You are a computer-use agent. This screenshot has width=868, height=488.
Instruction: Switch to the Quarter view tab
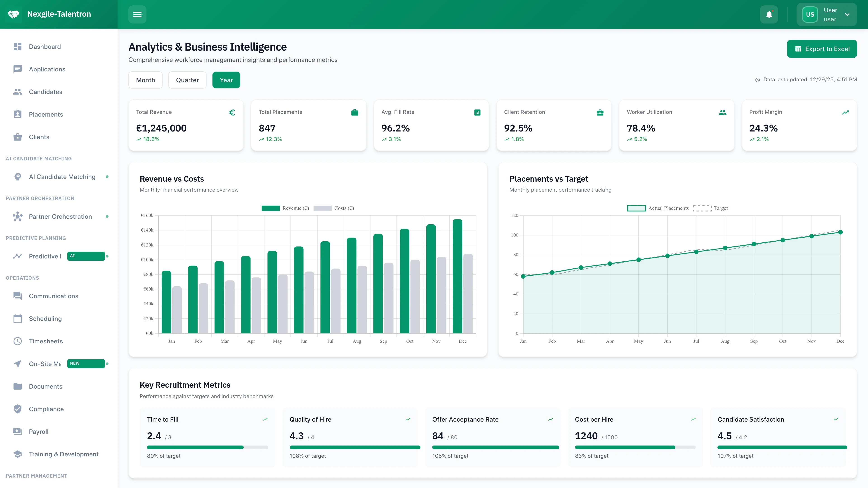(x=187, y=80)
